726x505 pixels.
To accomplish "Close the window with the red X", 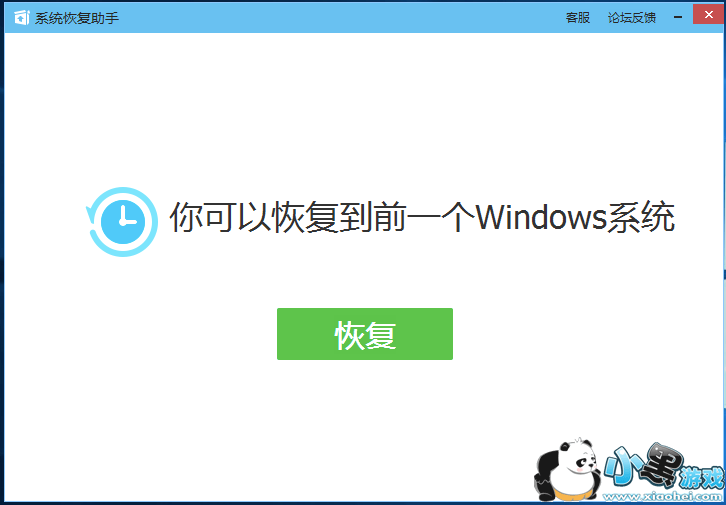I will coord(709,15).
